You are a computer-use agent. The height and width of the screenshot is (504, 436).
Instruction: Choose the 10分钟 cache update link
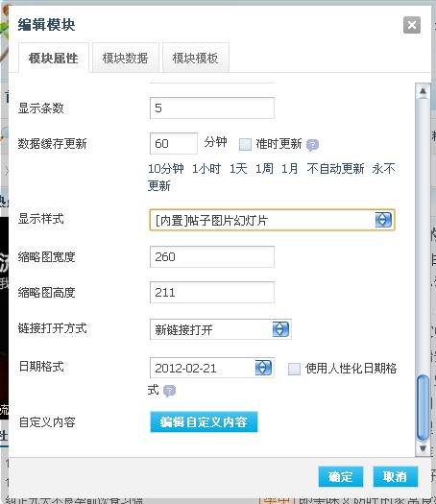[165, 169]
